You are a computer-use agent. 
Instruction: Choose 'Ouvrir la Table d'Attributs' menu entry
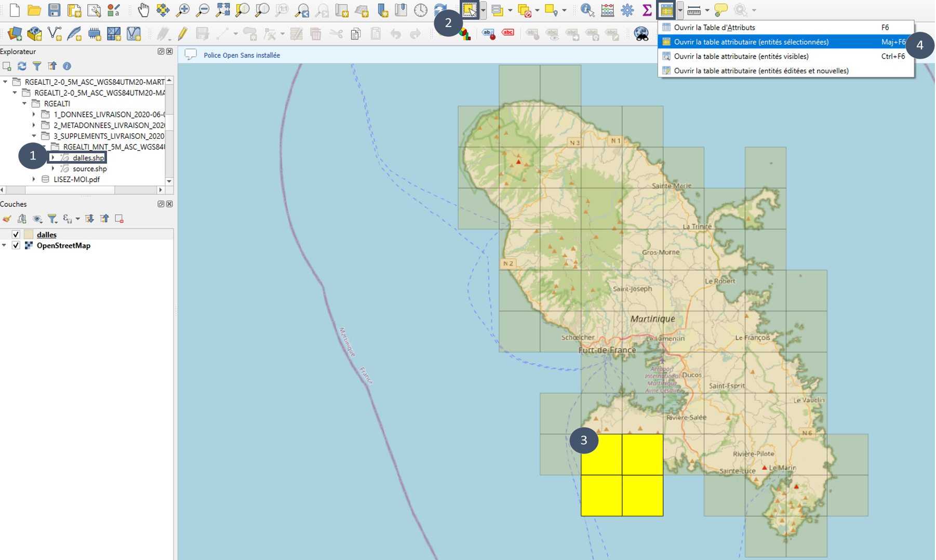(x=786, y=28)
